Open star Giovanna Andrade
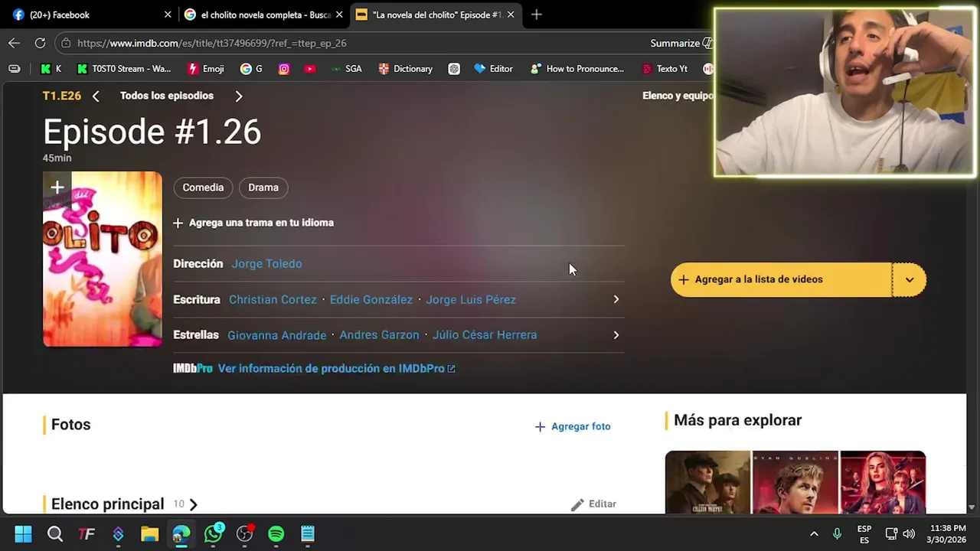The width and height of the screenshot is (980, 551). point(277,334)
